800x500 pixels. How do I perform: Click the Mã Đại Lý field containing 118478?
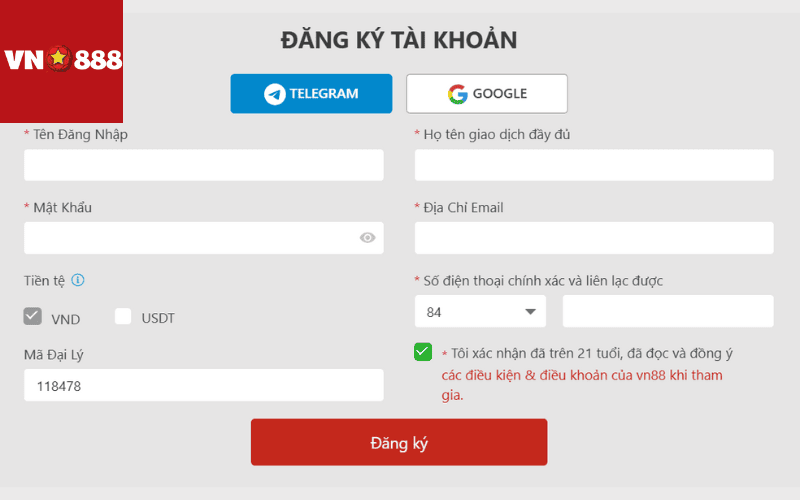(204, 385)
